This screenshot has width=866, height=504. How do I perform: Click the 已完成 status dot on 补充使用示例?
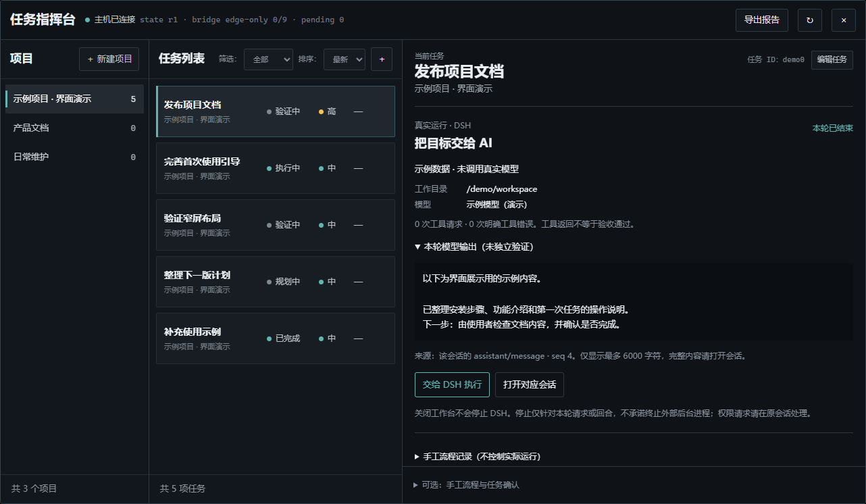tap(270, 338)
